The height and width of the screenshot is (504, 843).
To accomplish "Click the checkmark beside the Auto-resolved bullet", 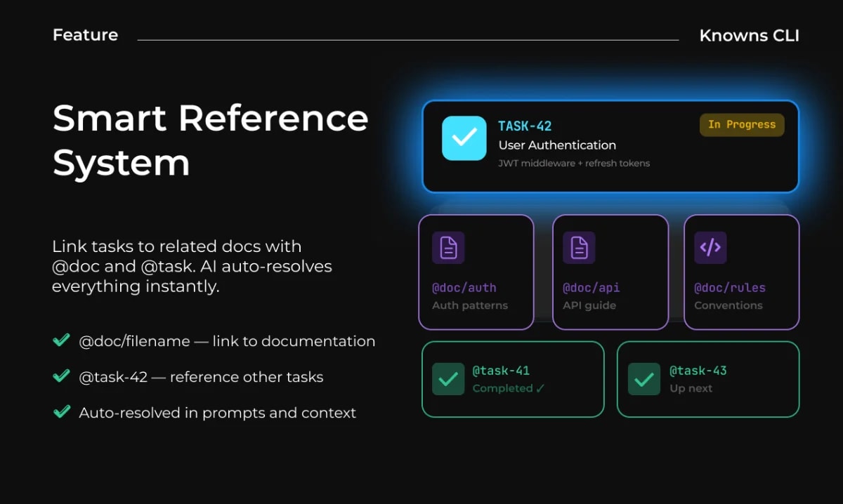I will (x=60, y=412).
